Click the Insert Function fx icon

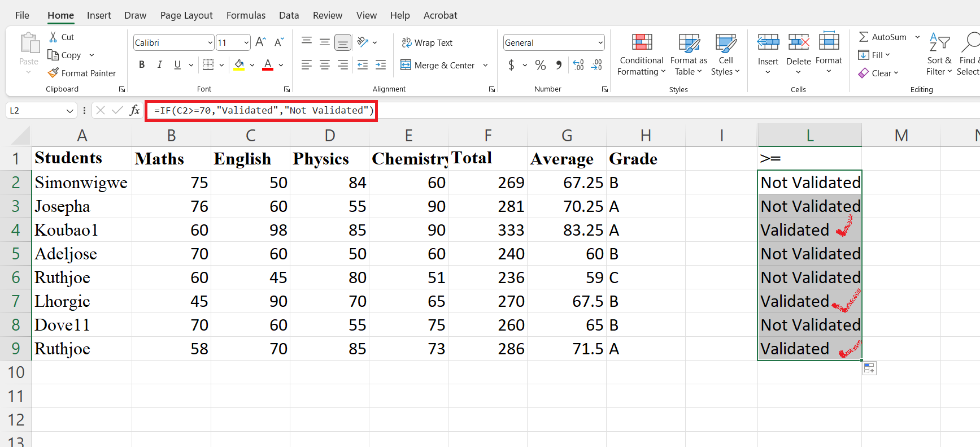tap(134, 110)
